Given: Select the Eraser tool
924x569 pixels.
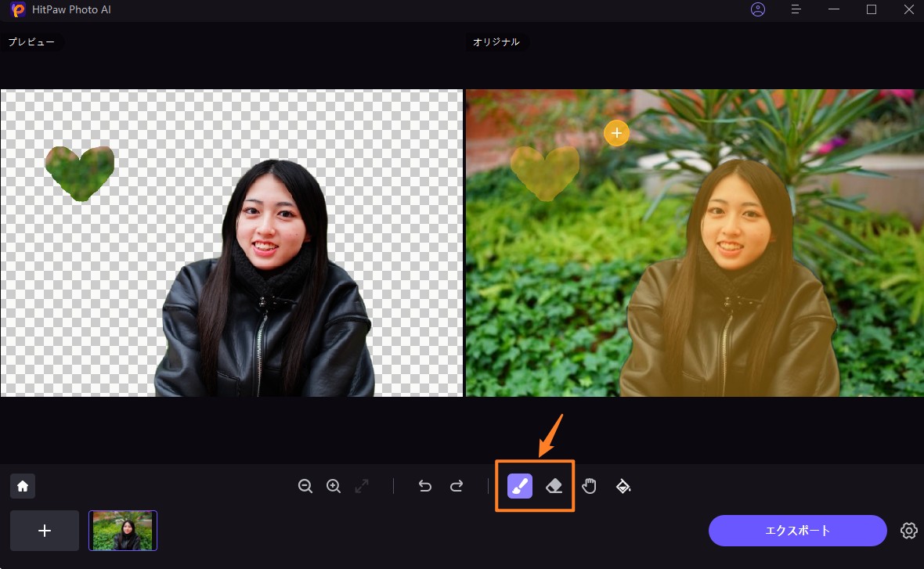Looking at the screenshot, I should [554, 486].
